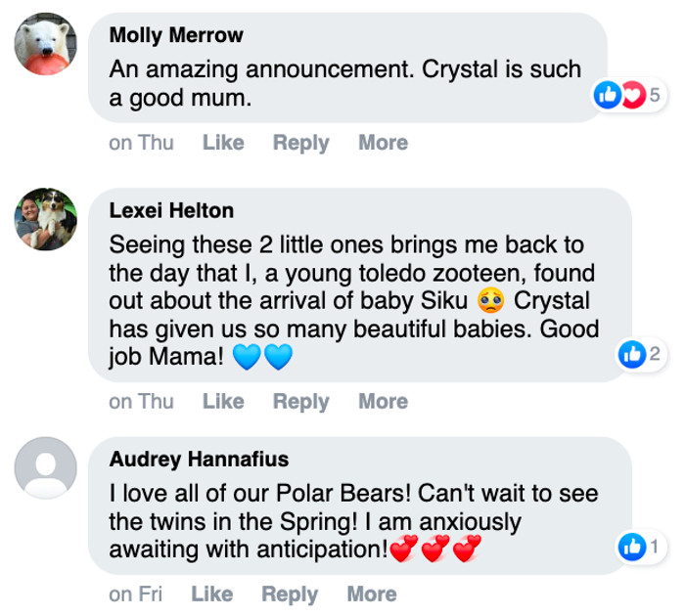685x616 pixels.
Task: Click Audrey Hannafius's default avatar icon
Action: pos(46,467)
